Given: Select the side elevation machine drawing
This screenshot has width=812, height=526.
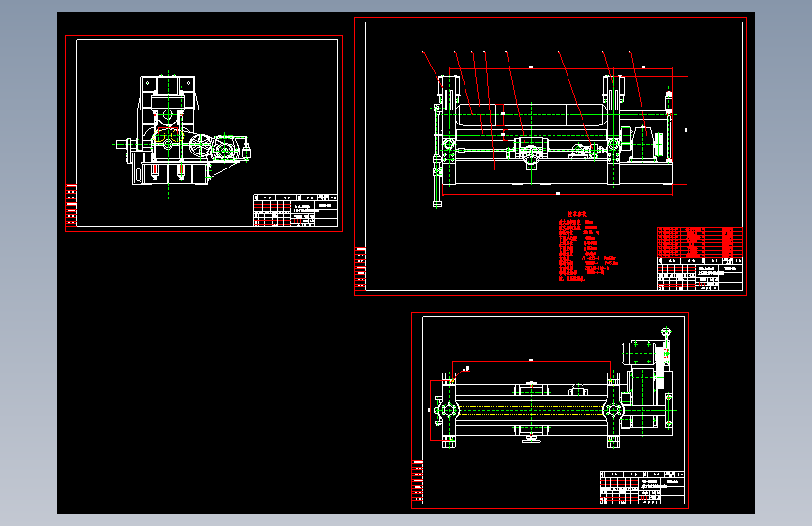Looking at the screenshot, I should pyautogui.click(x=183, y=134).
